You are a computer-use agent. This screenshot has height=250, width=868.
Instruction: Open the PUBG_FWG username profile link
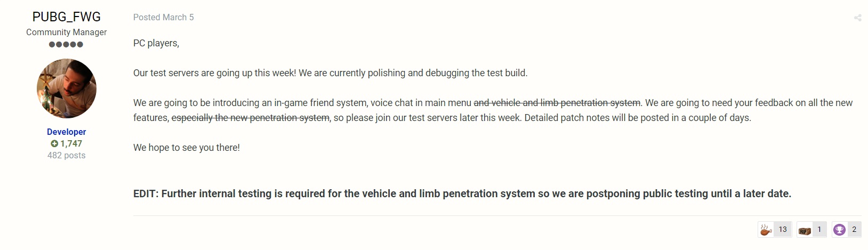tap(67, 17)
